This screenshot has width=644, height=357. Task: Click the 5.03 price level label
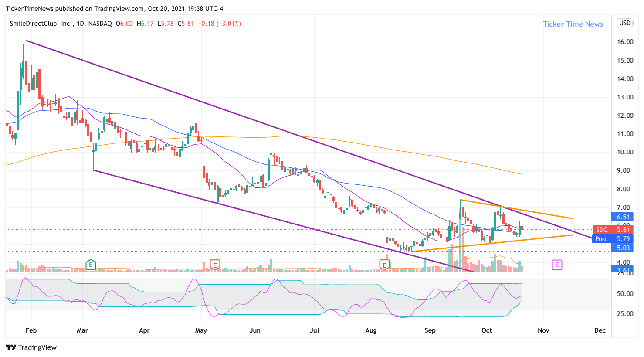pyautogui.click(x=623, y=248)
